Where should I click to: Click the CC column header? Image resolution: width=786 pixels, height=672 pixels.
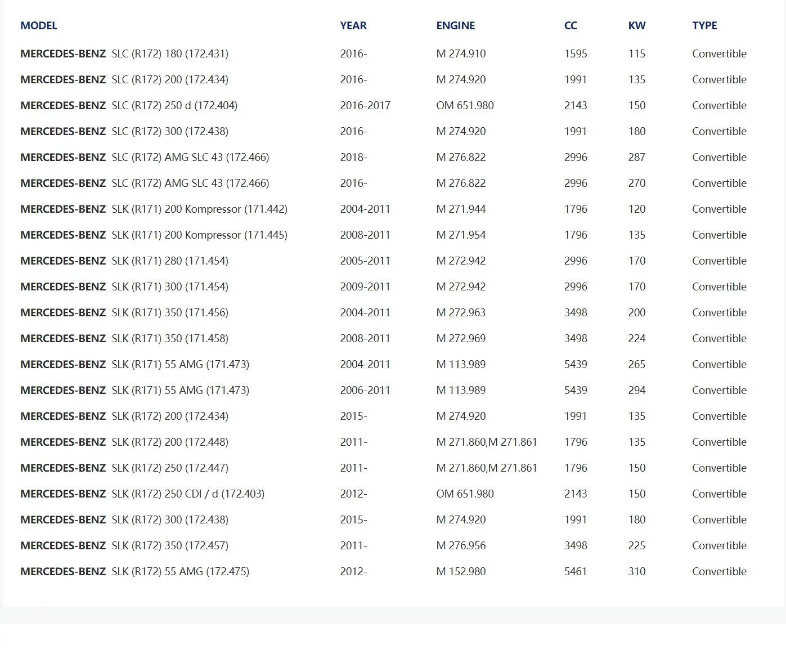click(x=571, y=26)
